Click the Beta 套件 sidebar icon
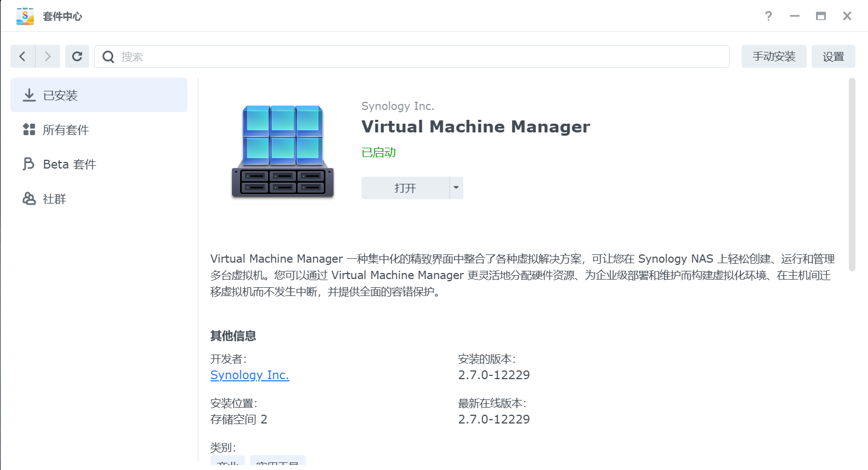This screenshot has height=470, width=868. [28, 164]
